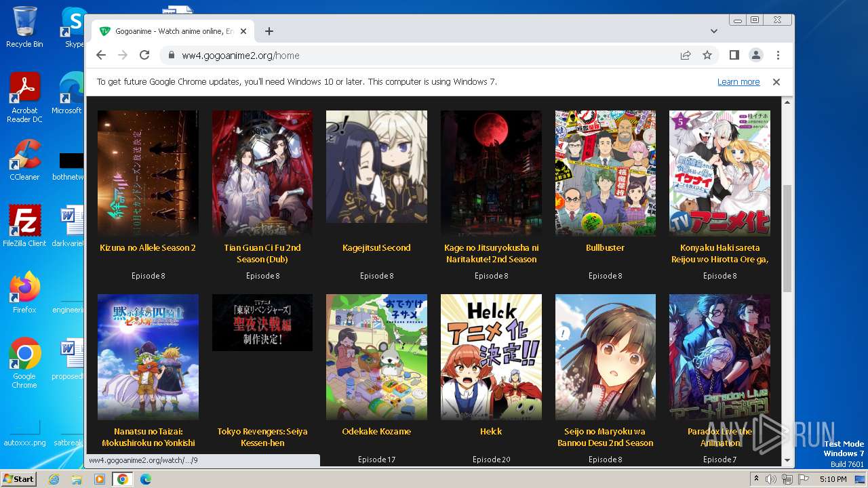This screenshot has height=488, width=868.
Task: Open Microsoft Edge from taskbar
Action: coord(145,479)
